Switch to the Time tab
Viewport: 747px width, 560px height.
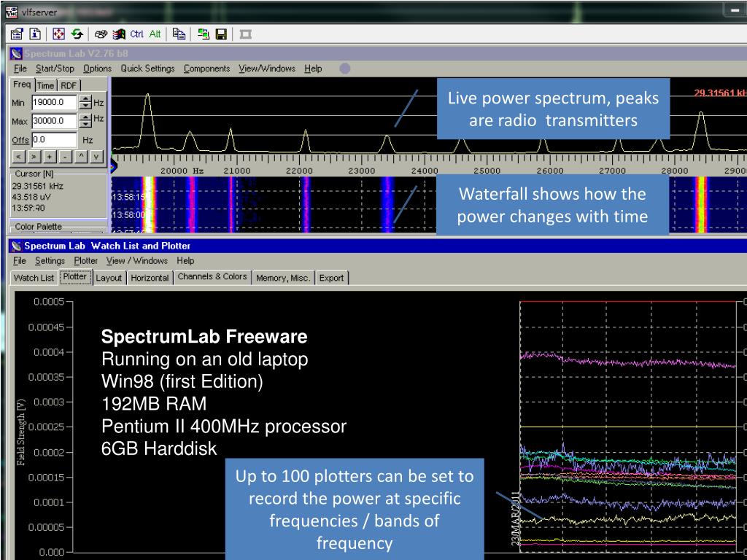click(45, 86)
